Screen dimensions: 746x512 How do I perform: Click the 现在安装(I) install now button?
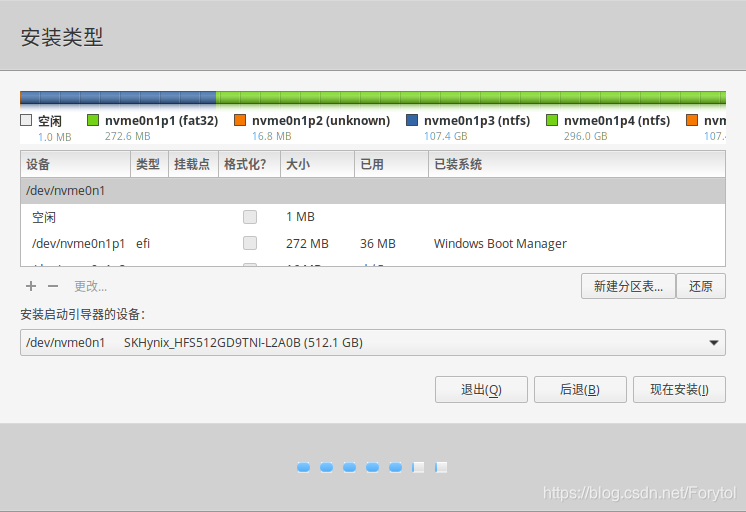(679, 390)
